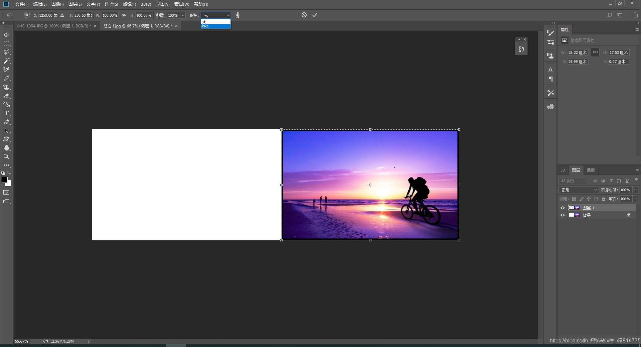Toggle the protect skin tones button
The width and height of the screenshot is (644, 347).
[x=238, y=15]
